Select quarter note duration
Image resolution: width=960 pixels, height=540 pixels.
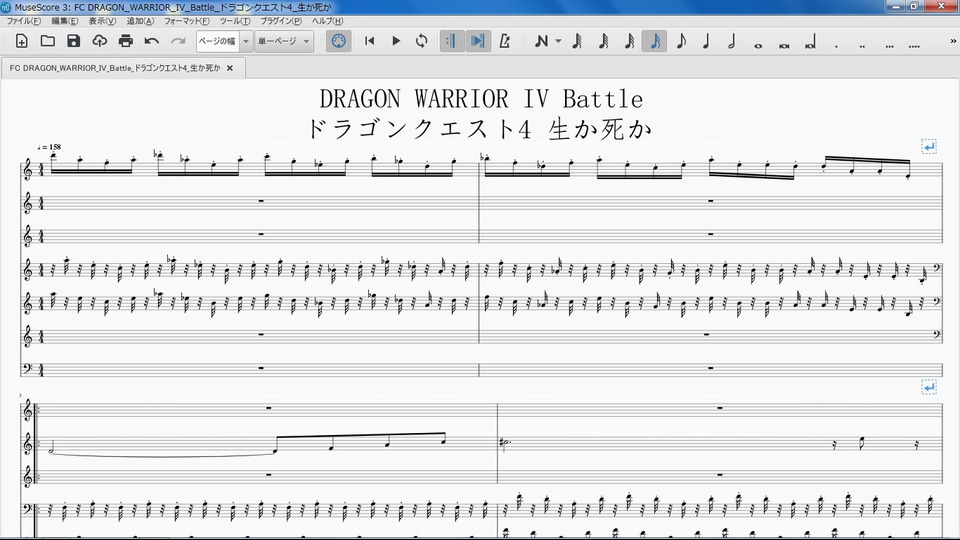706,41
